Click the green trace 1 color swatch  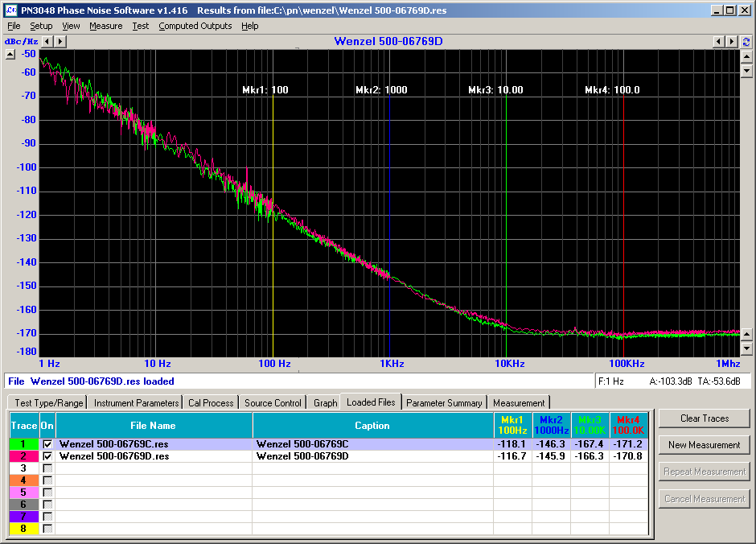[x=23, y=444]
